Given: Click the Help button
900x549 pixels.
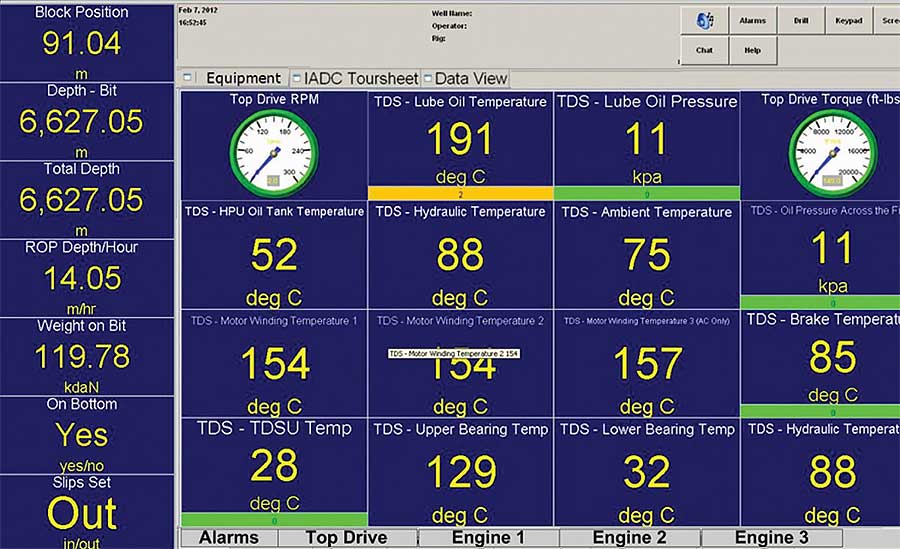Looking at the screenshot, I should tap(753, 50).
